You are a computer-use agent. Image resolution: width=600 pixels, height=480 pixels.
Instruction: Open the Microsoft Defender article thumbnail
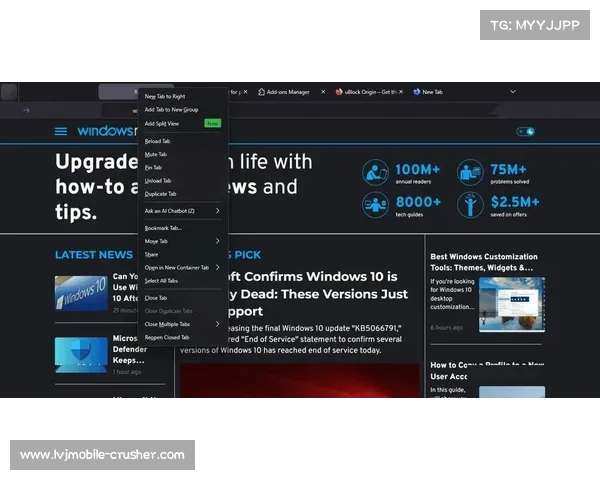coord(81,353)
